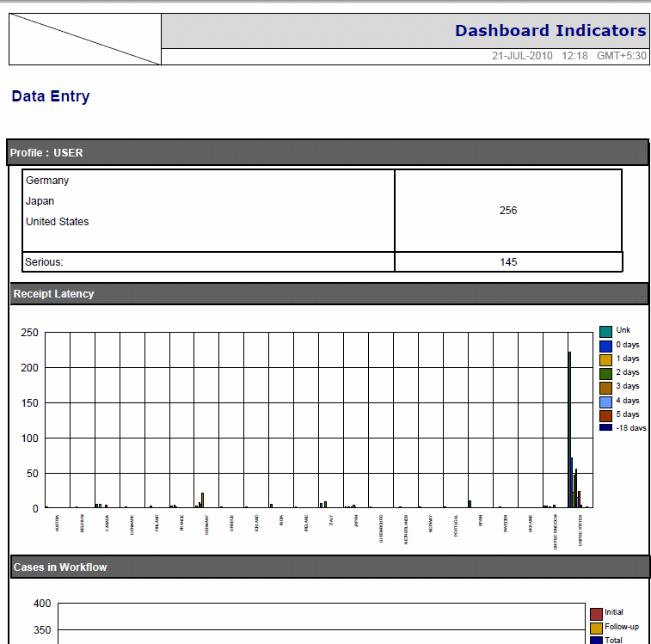Click the 150 axis value
This screenshot has height=644, width=651.
(x=29, y=403)
